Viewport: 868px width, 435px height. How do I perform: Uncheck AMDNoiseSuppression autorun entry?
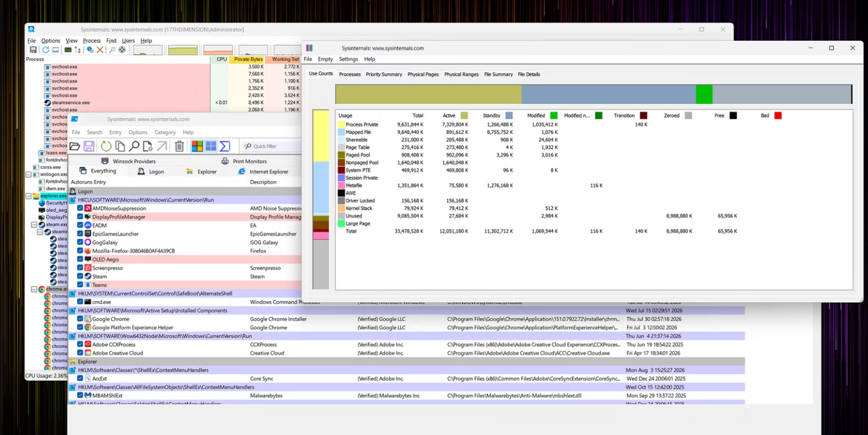tap(80, 208)
